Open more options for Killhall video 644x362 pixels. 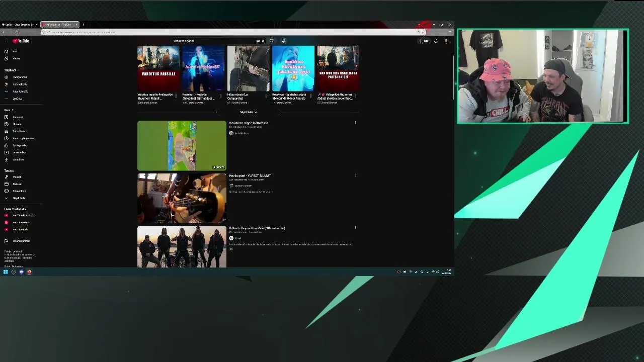pos(356,228)
